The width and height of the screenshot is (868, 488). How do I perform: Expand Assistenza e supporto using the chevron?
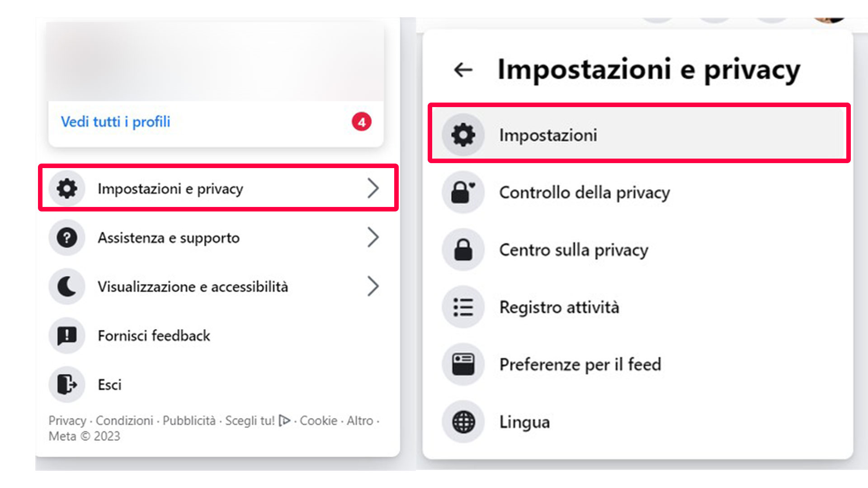[373, 237]
